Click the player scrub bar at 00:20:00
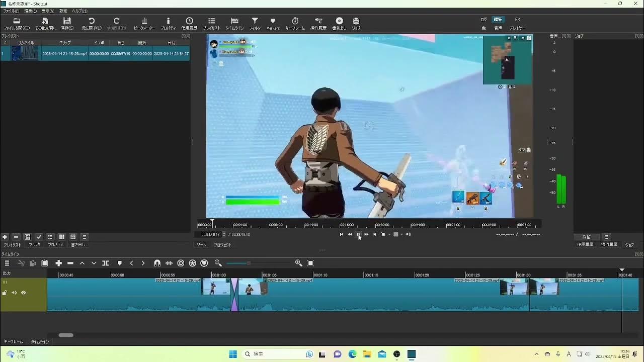The height and width of the screenshot is (362, 644). [x=382, y=225]
